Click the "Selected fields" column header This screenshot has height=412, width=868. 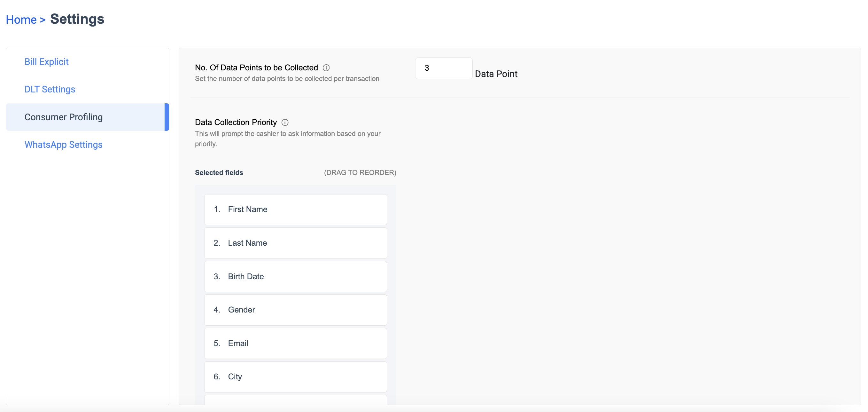tap(219, 172)
